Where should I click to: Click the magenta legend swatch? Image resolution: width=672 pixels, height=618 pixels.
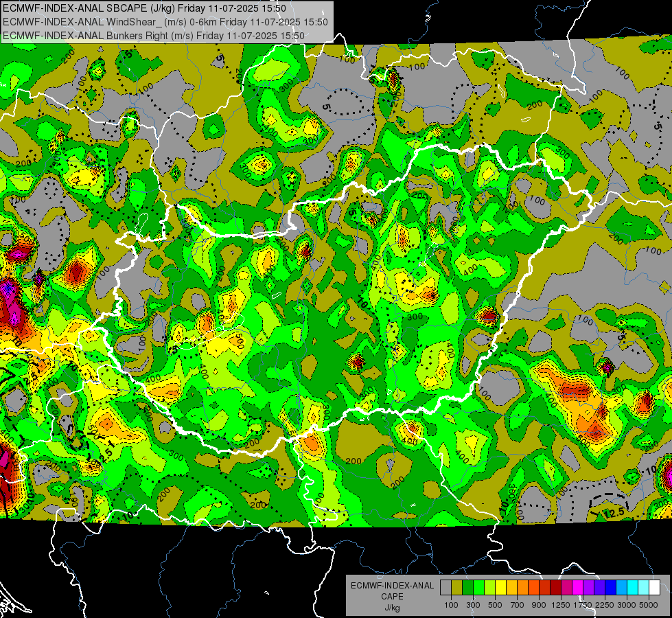click(x=578, y=587)
